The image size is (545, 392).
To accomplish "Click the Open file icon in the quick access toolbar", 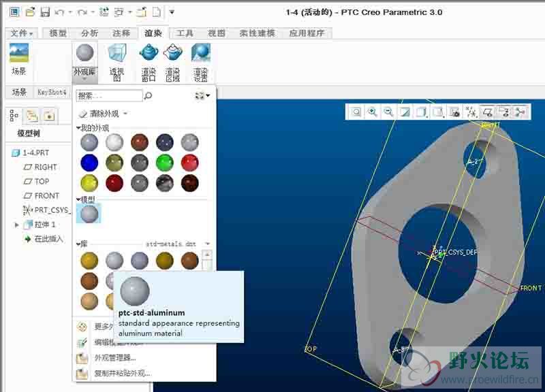I will pos(30,12).
